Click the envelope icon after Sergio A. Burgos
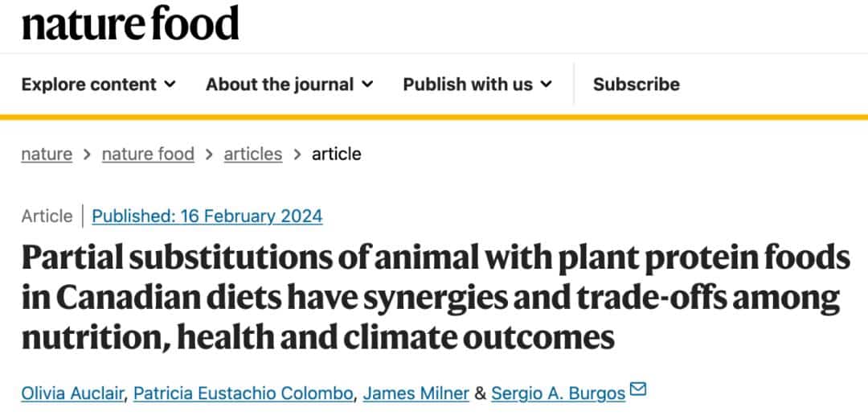 pyautogui.click(x=638, y=390)
